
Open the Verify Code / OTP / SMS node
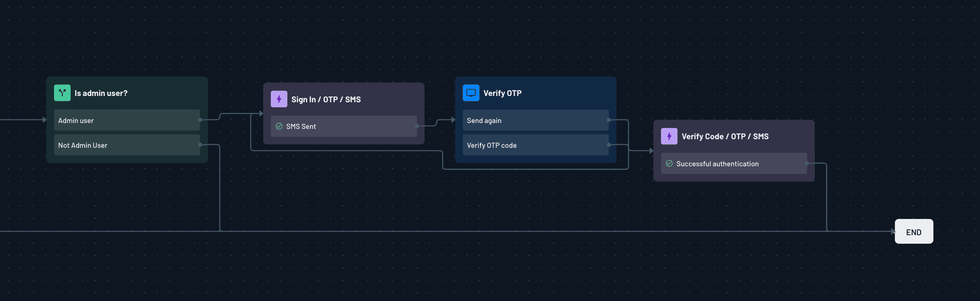[x=724, y=136]
